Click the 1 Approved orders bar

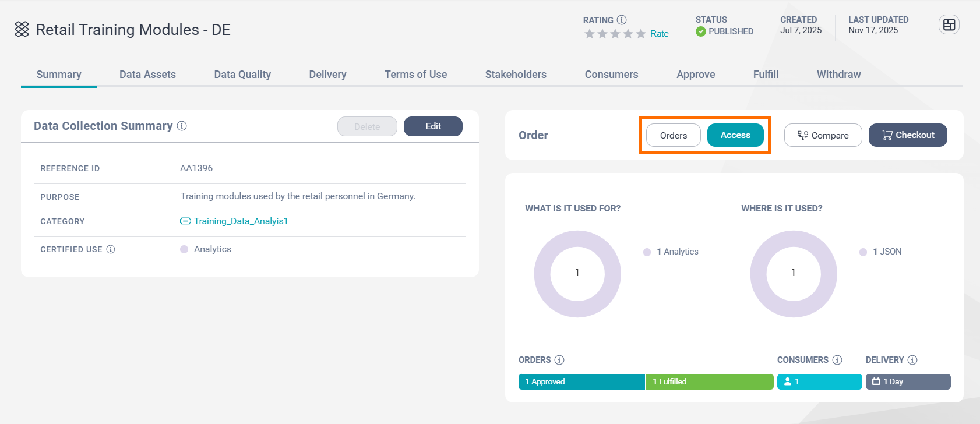point(581,381)
